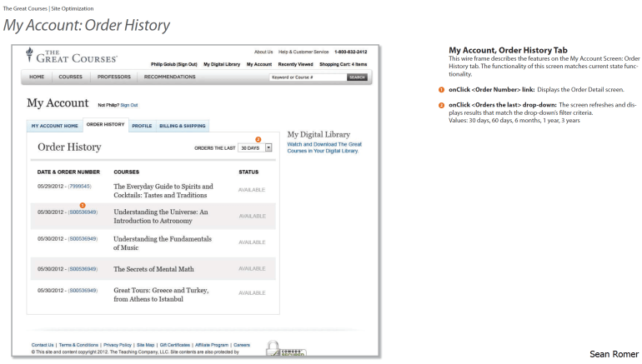642x364 pixels.
Task: Open order S00536949 for Secrets of Mental Math
Action: (83, 269)
